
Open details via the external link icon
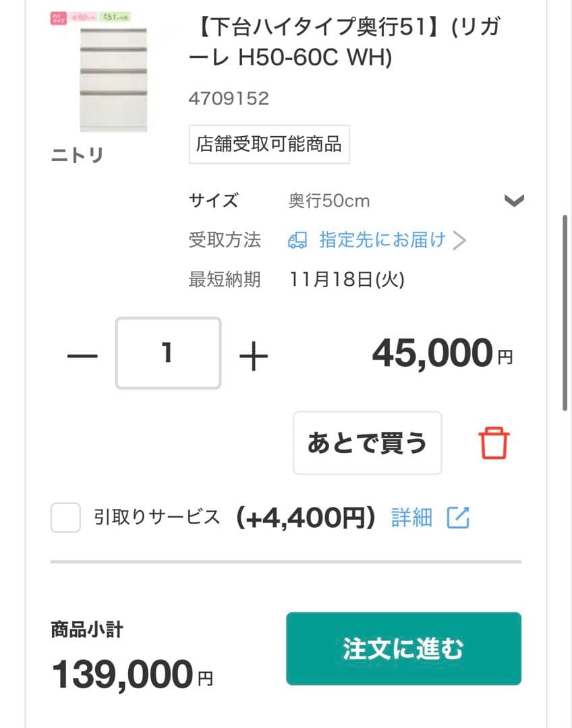(x=459, y=518)
